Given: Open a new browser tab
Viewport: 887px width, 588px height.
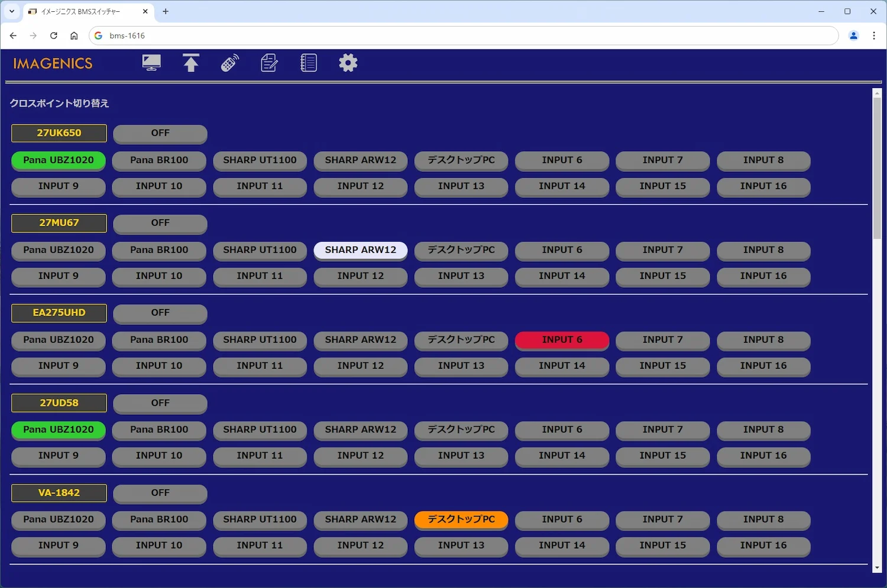Looking at the screenshot, I should (x=166, y=11).
